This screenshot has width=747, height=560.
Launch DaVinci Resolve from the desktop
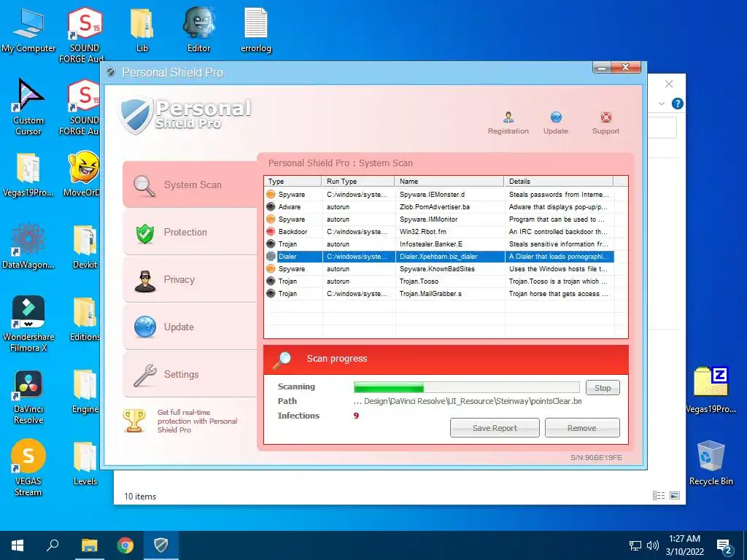[x=28, y=397]
